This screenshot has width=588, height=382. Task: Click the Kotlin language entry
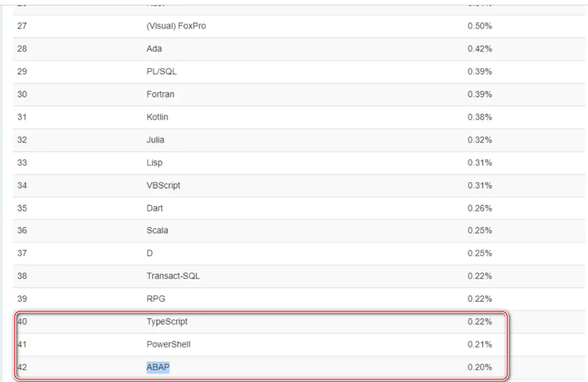click(x=157, y=117)
